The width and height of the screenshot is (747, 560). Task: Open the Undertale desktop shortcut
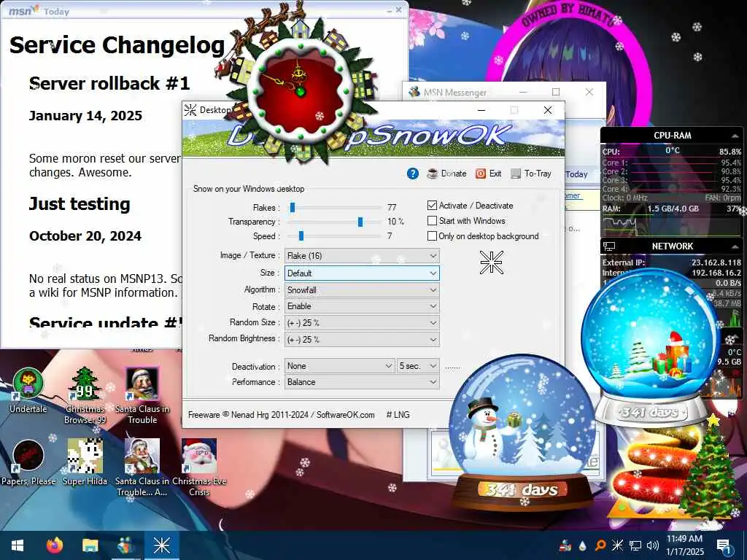coord(28,391)
